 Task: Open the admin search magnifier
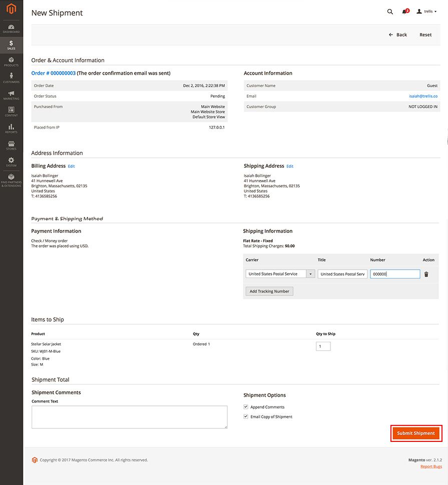pos(390,12)
